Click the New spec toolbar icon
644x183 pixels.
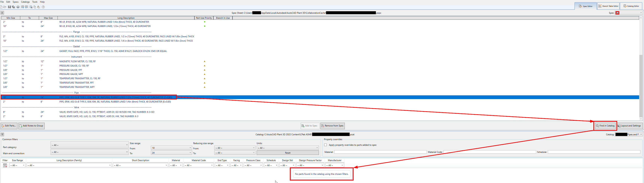point(1,7)
